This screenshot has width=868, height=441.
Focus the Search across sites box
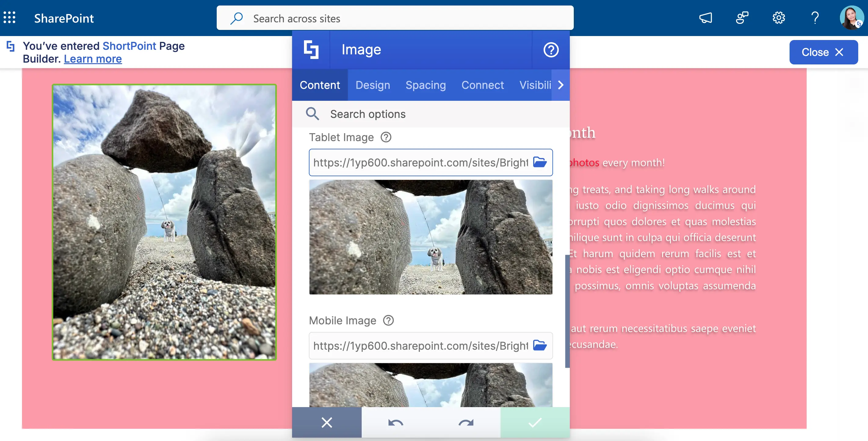[395, 18]
